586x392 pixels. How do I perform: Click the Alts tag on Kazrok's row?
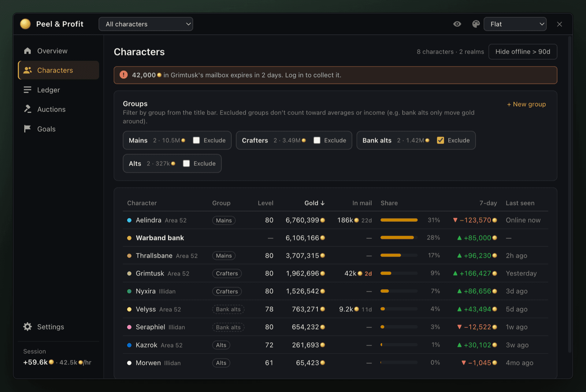[221, 345]
